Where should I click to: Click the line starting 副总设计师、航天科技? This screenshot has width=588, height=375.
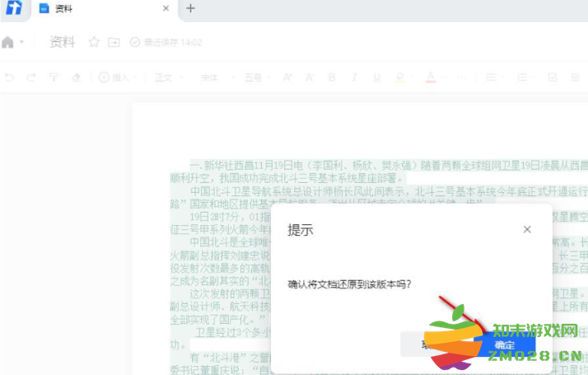[x=220, y=307]
